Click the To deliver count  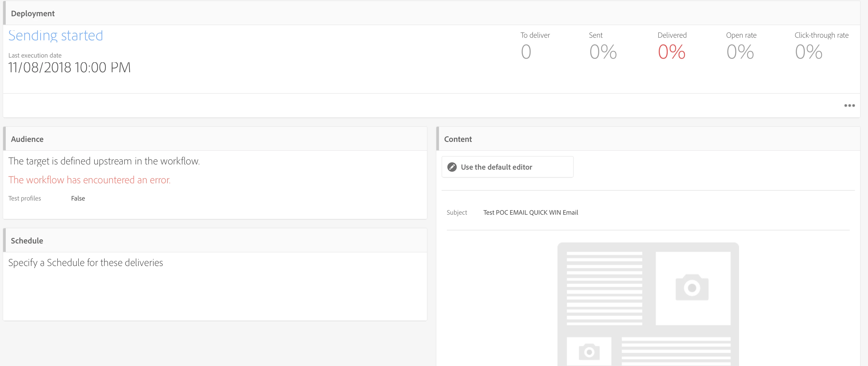pos(526,52)
